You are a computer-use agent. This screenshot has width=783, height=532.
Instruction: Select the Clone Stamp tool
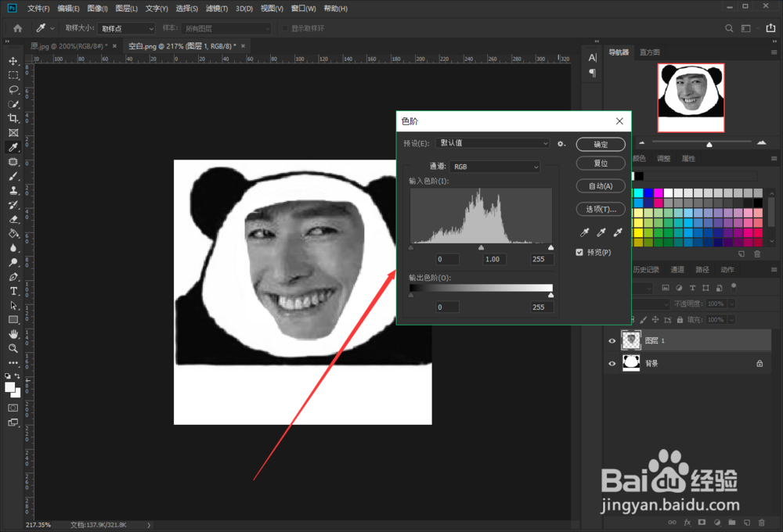[x=13, y=191]
